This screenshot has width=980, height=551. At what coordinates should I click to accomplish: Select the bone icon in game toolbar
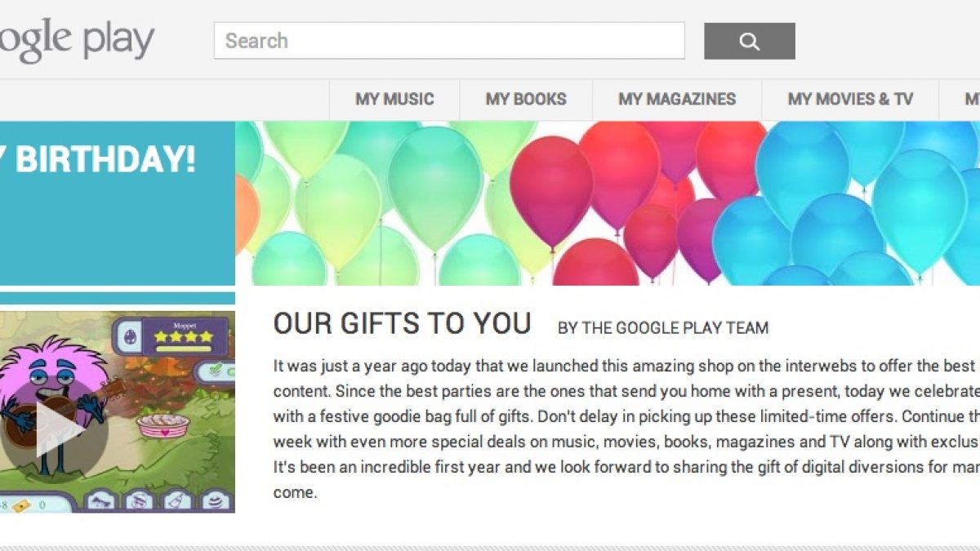coord(100,500)
